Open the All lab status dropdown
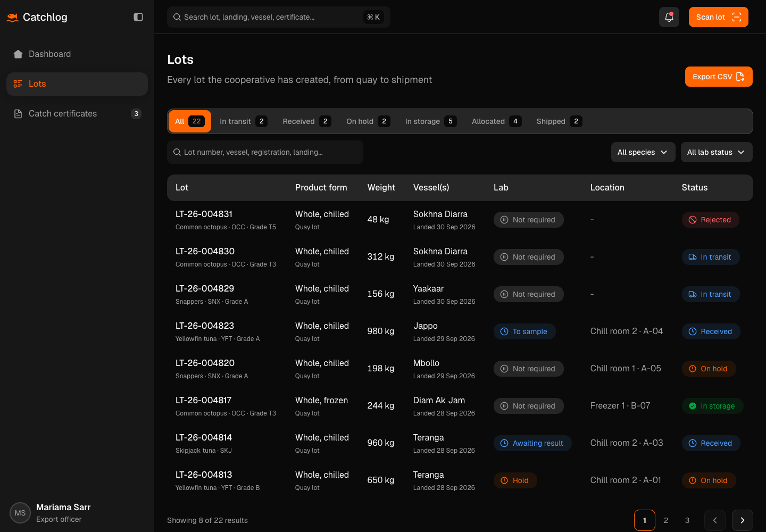Image resolution: width=766 pixels, height=532 pixels. point(717,152)
